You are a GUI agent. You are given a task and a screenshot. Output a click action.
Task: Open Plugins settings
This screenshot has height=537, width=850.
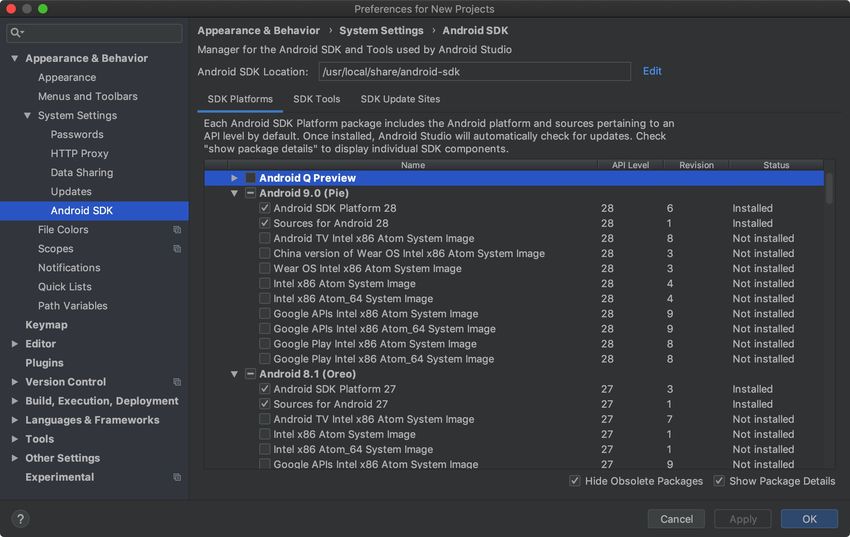click(44, 363)
